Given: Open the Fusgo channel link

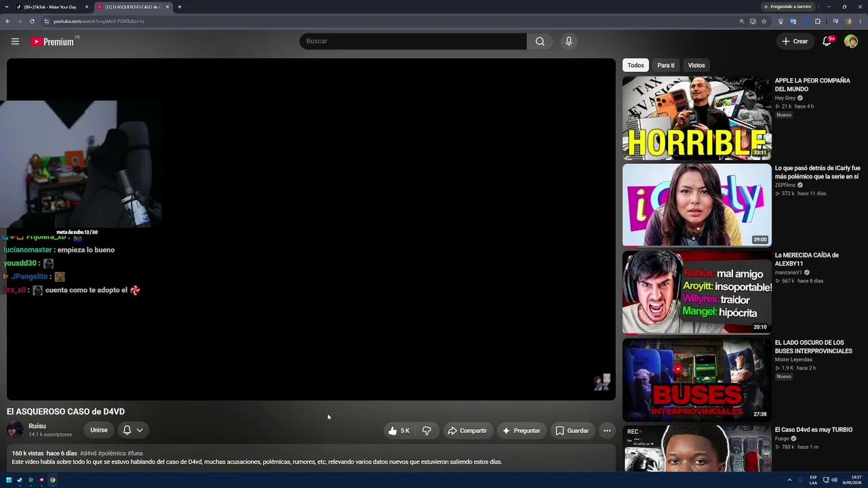Looking at the screenshot, I should pos(783,439).
